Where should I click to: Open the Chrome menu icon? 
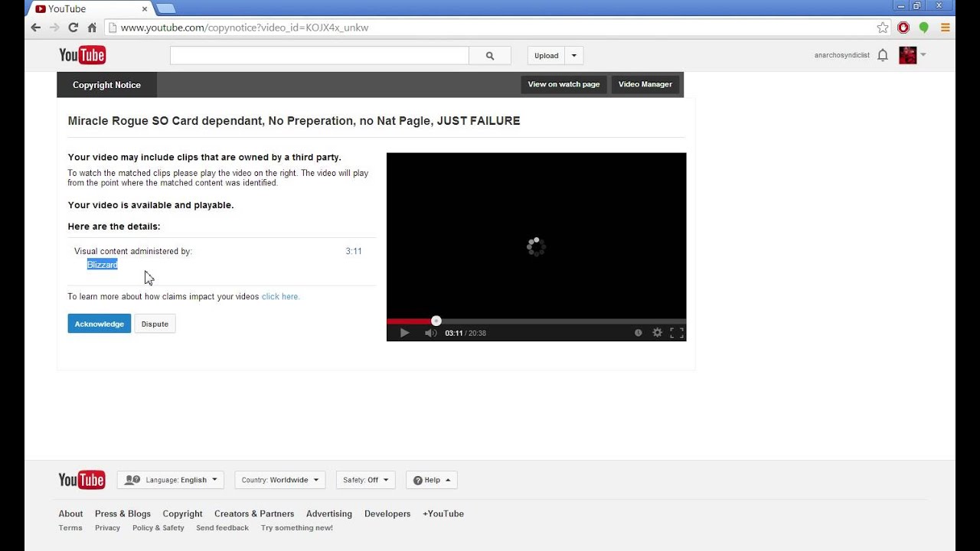click(x=946, y=28)
